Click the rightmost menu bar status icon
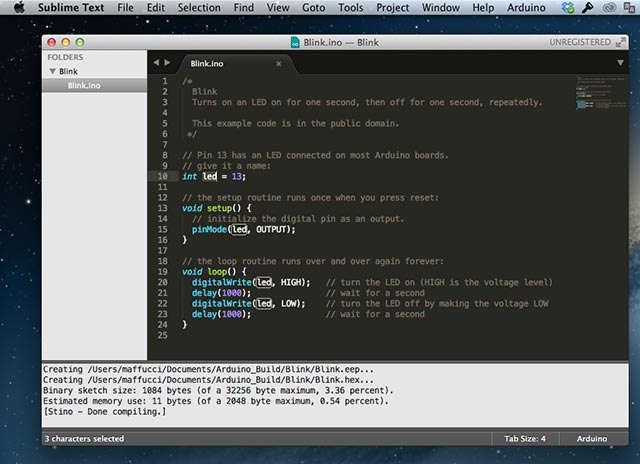 click(628, 8)
